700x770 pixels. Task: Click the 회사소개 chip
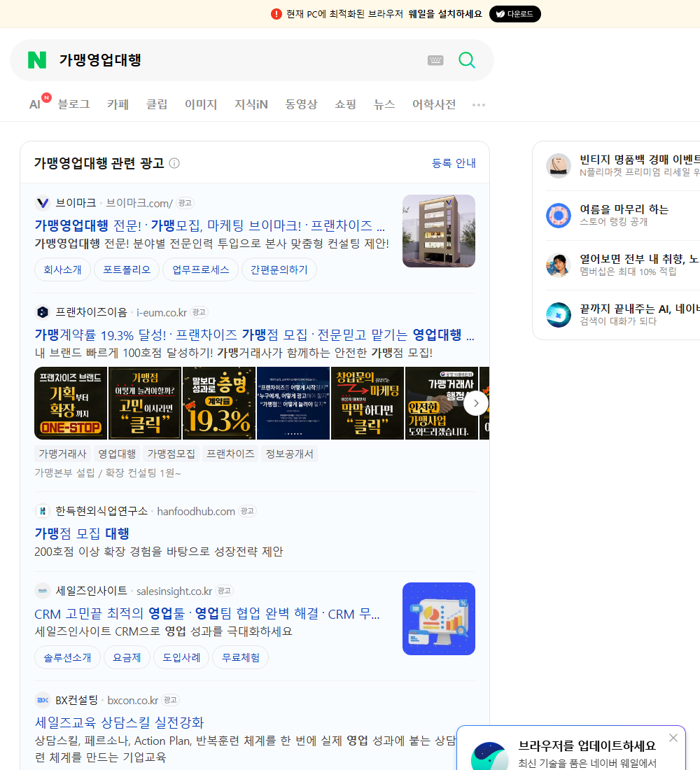click(x=62, y=269)
